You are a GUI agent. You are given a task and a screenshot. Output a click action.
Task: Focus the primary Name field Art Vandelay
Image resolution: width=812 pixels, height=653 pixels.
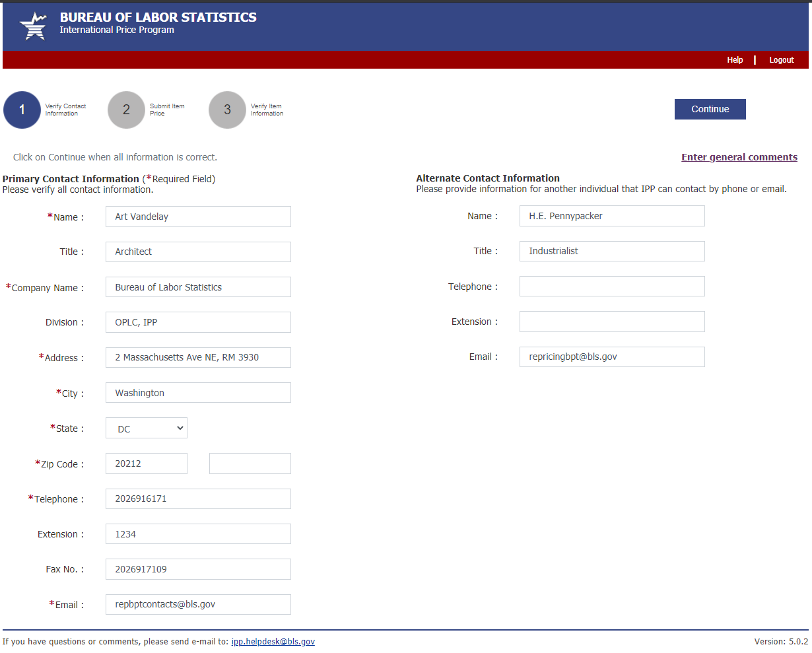198,217
